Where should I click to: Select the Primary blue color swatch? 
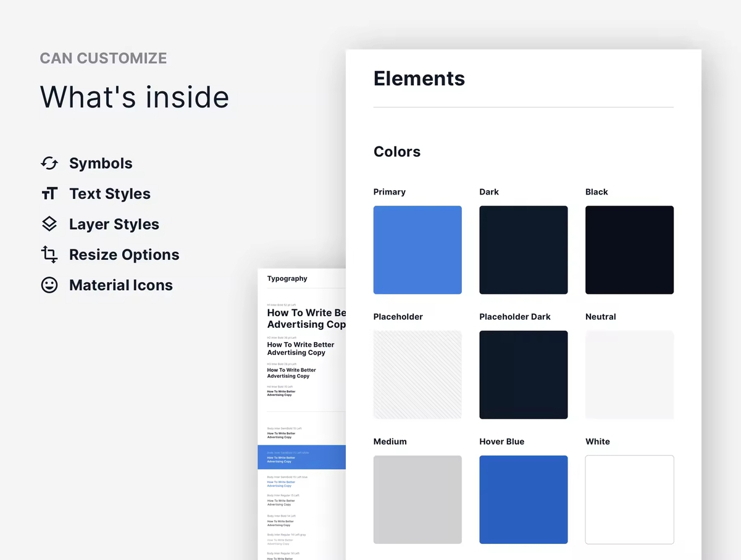point(417,250)
